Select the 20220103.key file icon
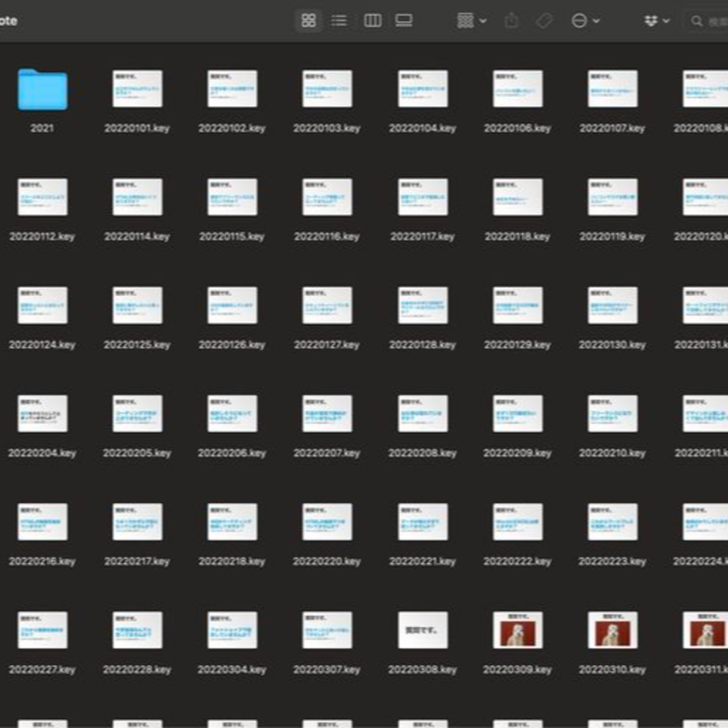The height and width of the screenshot is (728, 728). click(327, 89)
